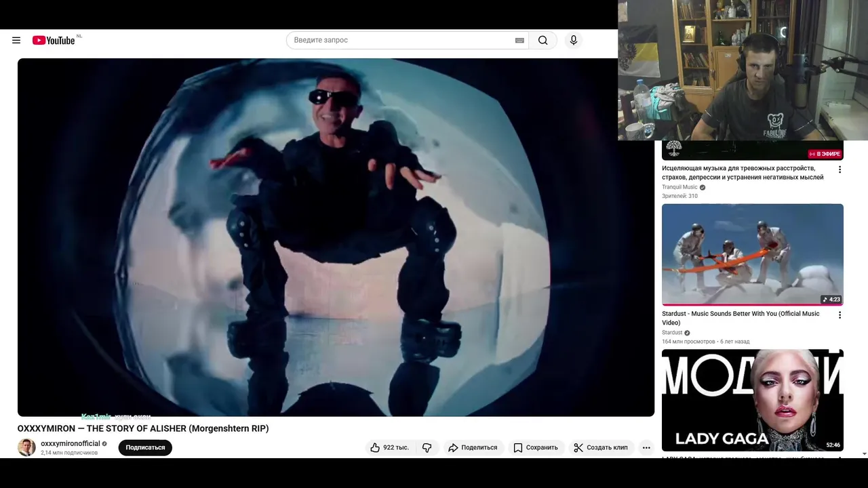Like the video (922 тыс.)
This screenshot has height=488, width=868.
point(389,447)
